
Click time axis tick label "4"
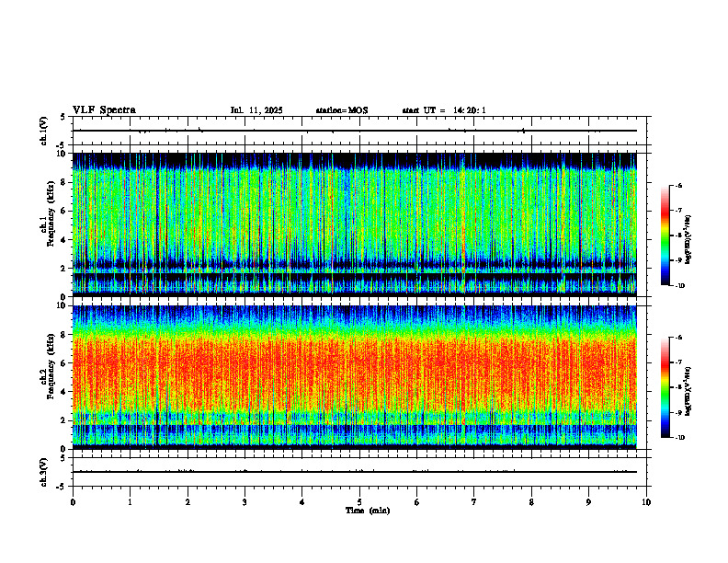pos(302,502)
